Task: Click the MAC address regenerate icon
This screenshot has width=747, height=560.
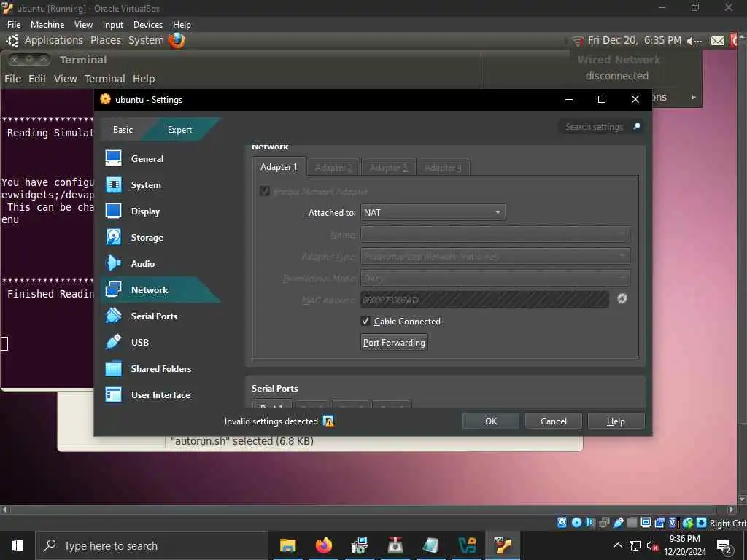Action: [622, 298]
